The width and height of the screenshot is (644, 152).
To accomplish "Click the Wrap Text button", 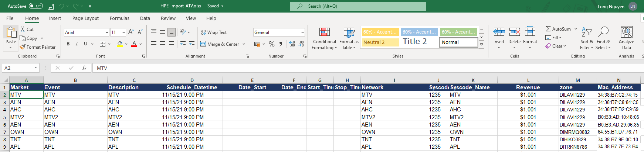I will [x=214, y=32].
